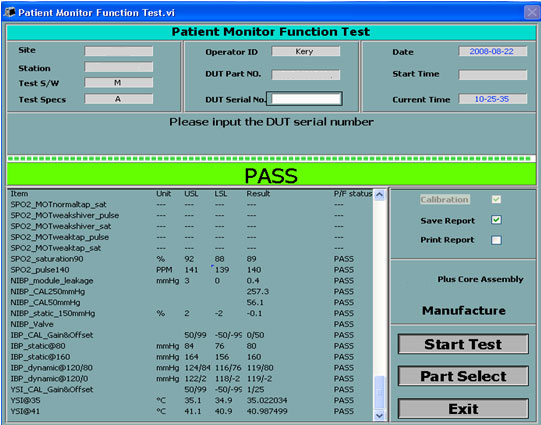Click the green PASS status banner
This screenshot has height=425, width=541.
click(x=271, y=174)
